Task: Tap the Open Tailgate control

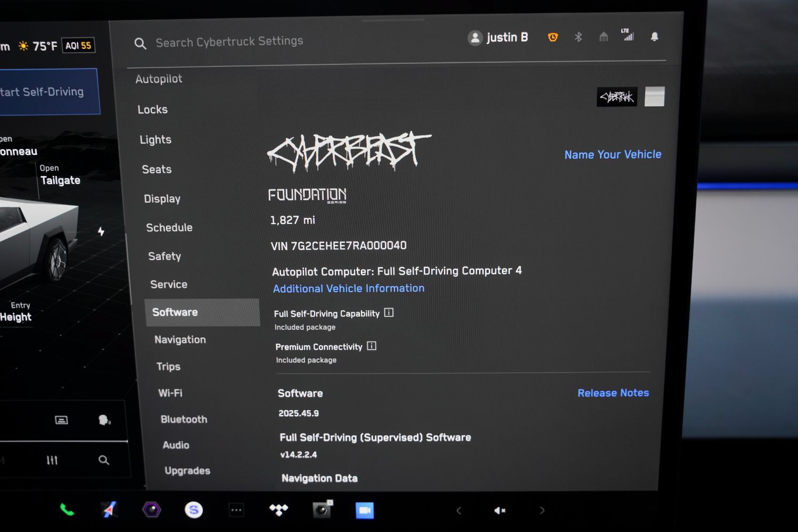Action: pos(60,175)
